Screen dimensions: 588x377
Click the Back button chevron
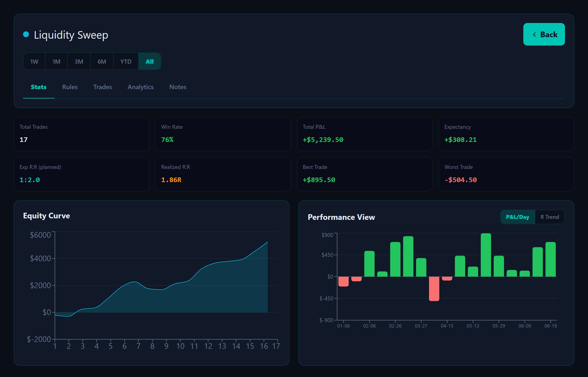[534, 35]
